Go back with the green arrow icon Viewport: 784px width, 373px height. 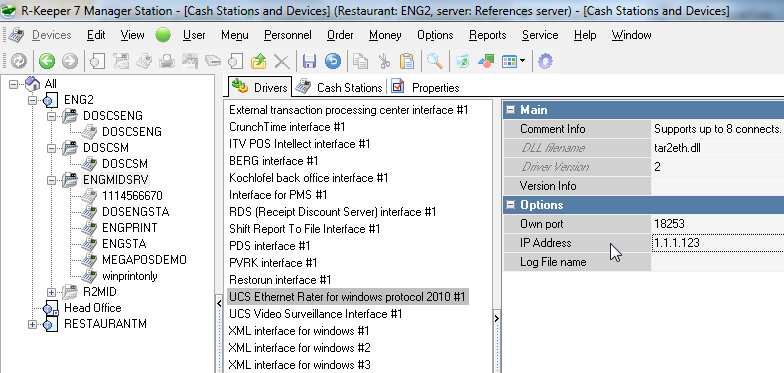(46, 61)
